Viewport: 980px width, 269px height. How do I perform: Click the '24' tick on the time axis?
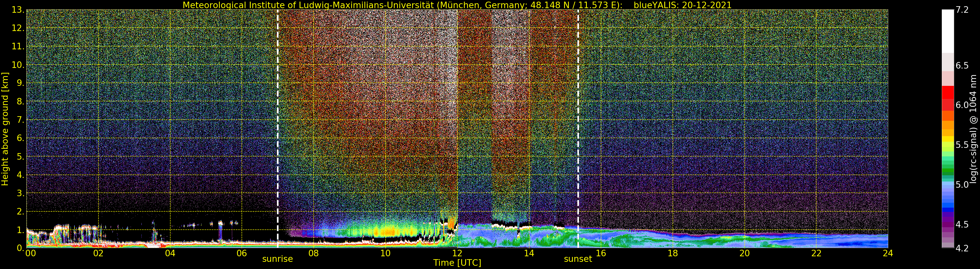click(x=888, y=253)
